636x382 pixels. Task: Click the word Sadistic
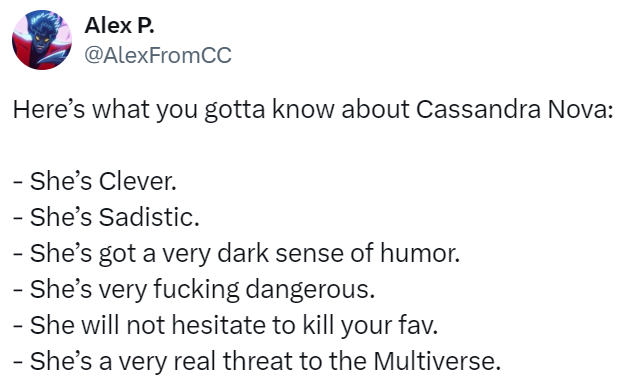tap(149, 217)
